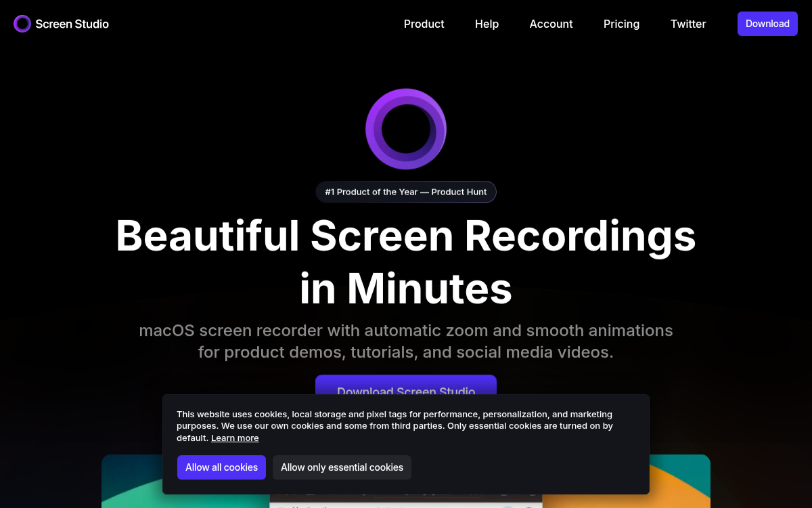This screenshot has height=508, width=812.
Task: Click the macOS screen recorder subtitle text
Action: (406, 341)
